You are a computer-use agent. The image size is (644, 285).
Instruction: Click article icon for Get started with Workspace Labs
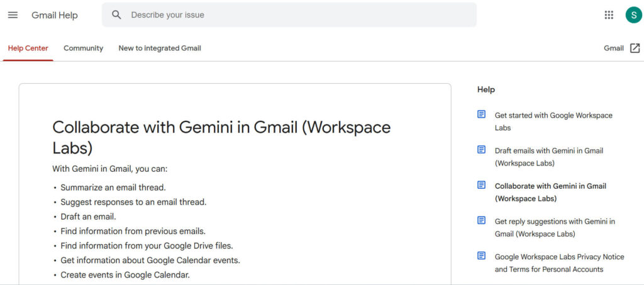pos(481,115)
